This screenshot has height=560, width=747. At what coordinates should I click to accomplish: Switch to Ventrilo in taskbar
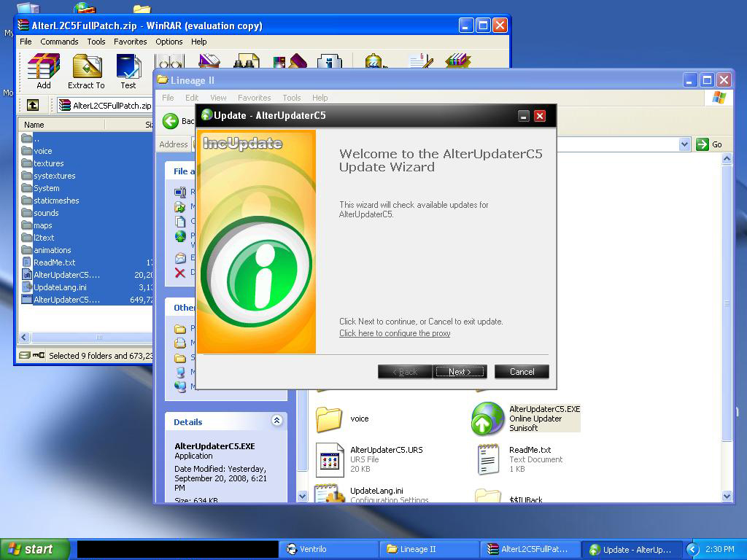[329, 549]
